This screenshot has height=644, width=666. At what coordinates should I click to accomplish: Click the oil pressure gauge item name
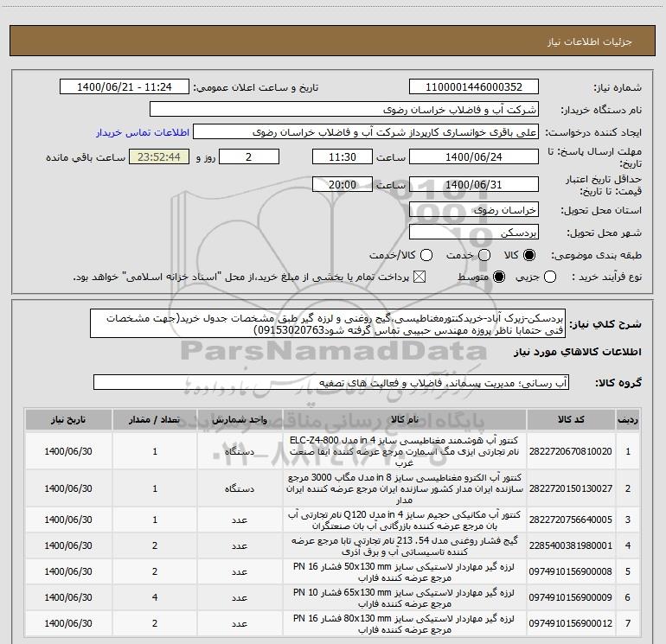(x=405, y=546)
